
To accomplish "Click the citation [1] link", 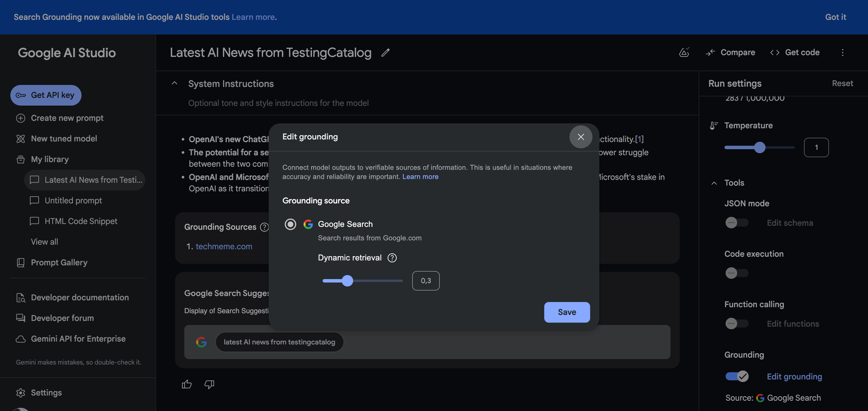I will tap(639, 139).
